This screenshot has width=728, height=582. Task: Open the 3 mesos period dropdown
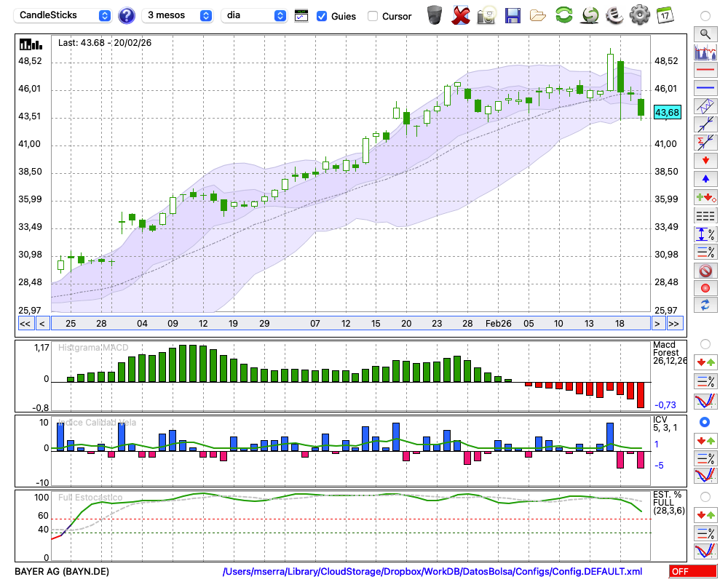179,15
